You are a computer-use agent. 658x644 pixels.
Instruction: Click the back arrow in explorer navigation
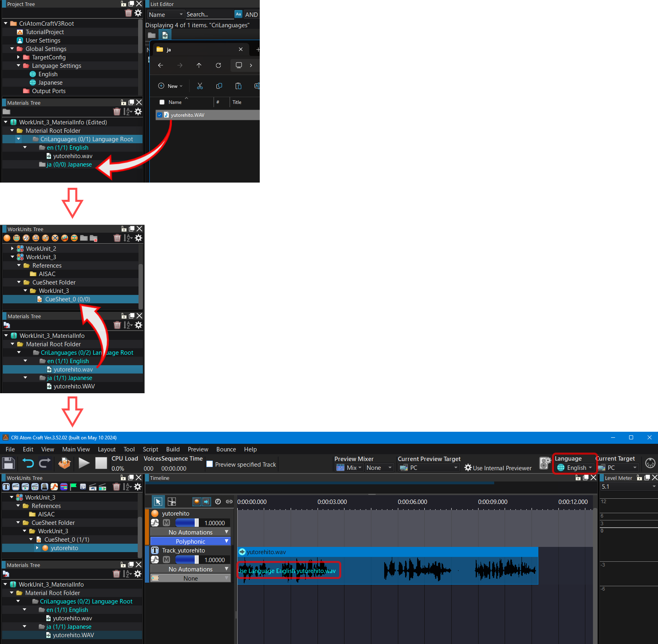click(161, 65)
